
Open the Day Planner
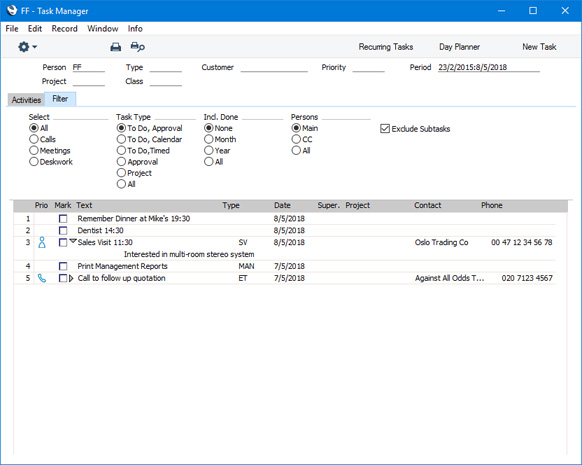459,47
